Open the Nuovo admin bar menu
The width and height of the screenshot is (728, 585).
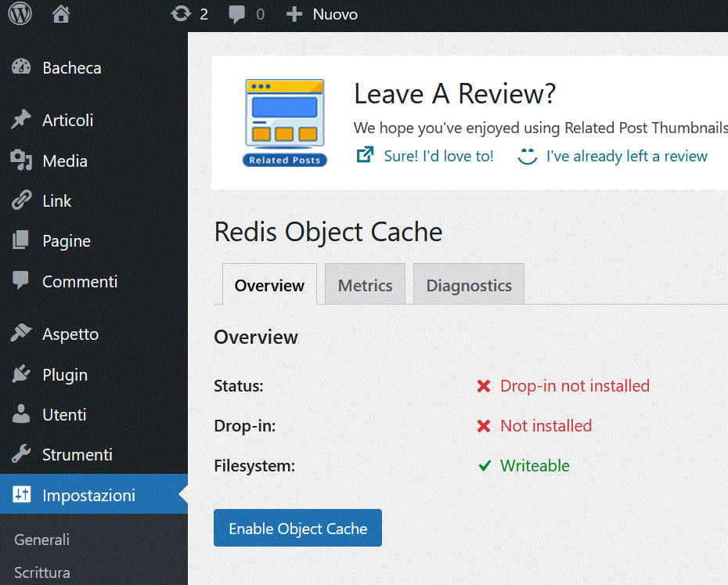pos(322,14)
